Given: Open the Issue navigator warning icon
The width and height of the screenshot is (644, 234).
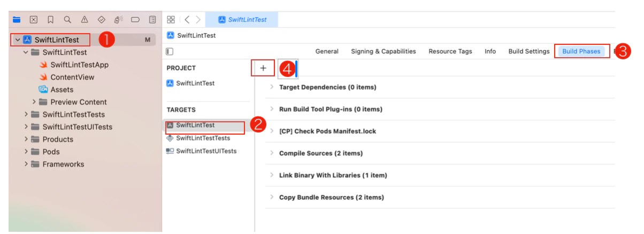Looking at the screenshot, I should [85, 20].
